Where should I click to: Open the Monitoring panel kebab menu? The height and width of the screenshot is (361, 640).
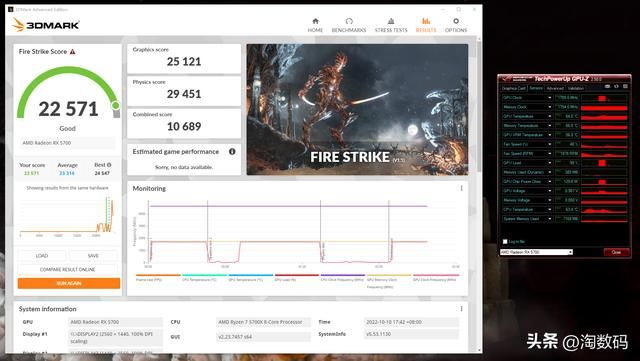click(x=461, y=188)
